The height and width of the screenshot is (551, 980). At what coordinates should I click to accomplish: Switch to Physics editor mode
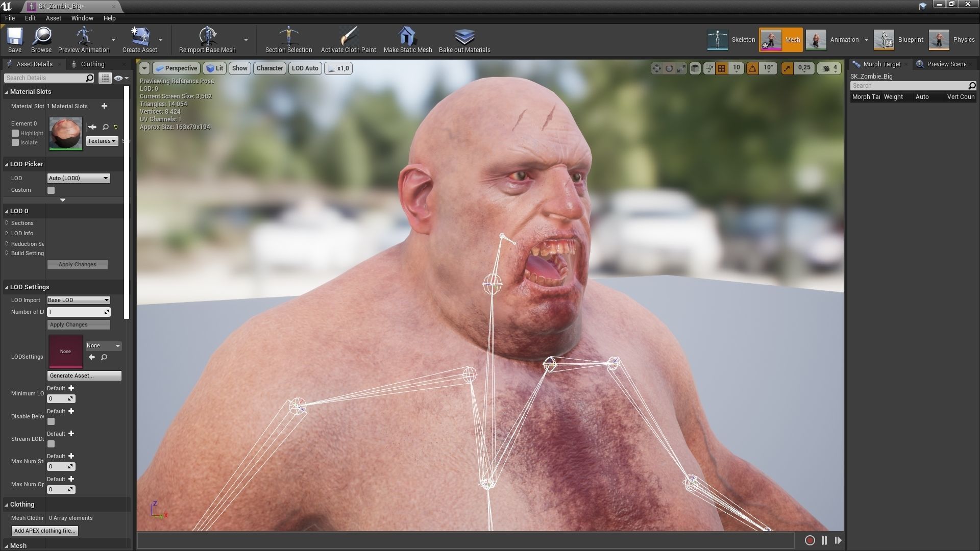point(952,40)
